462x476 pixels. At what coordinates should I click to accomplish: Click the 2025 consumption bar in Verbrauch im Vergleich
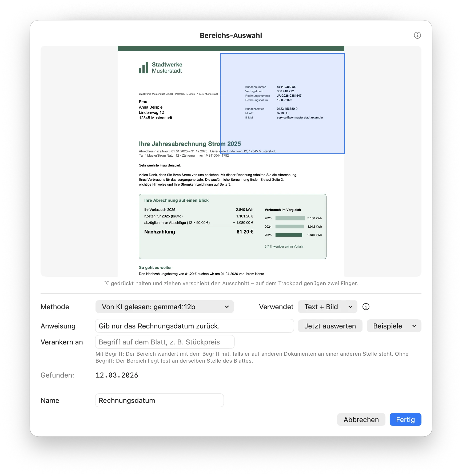pyautogui.click(x=289, y=235)
